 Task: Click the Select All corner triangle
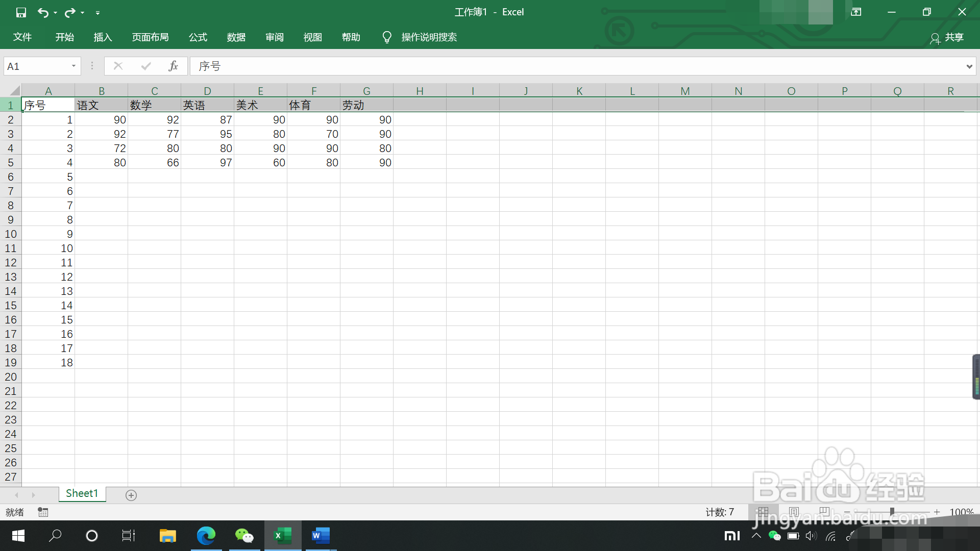pyautogui.click(x=15, y=91)
